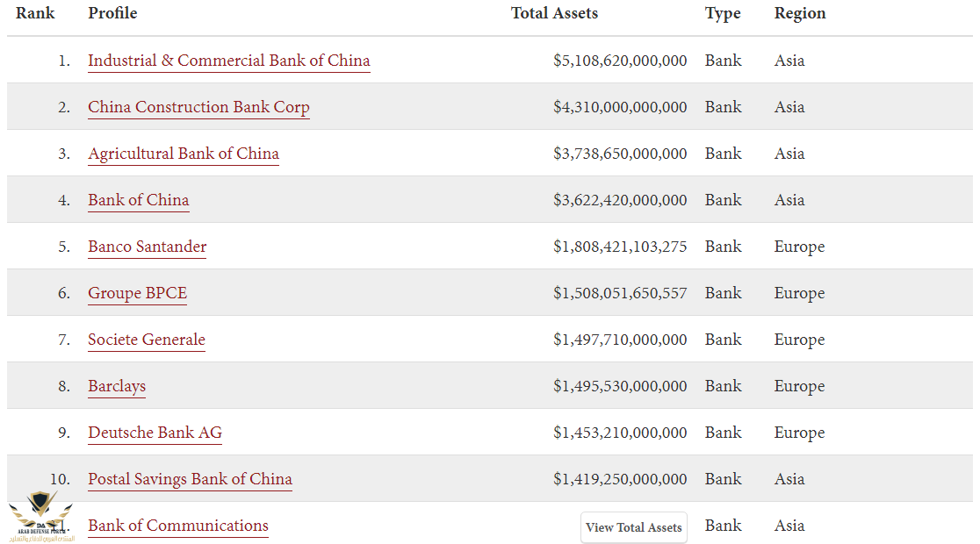The image size is (980, 544).
Task: Open China Construction Bank Corp profile
Action: pos(198,107)
